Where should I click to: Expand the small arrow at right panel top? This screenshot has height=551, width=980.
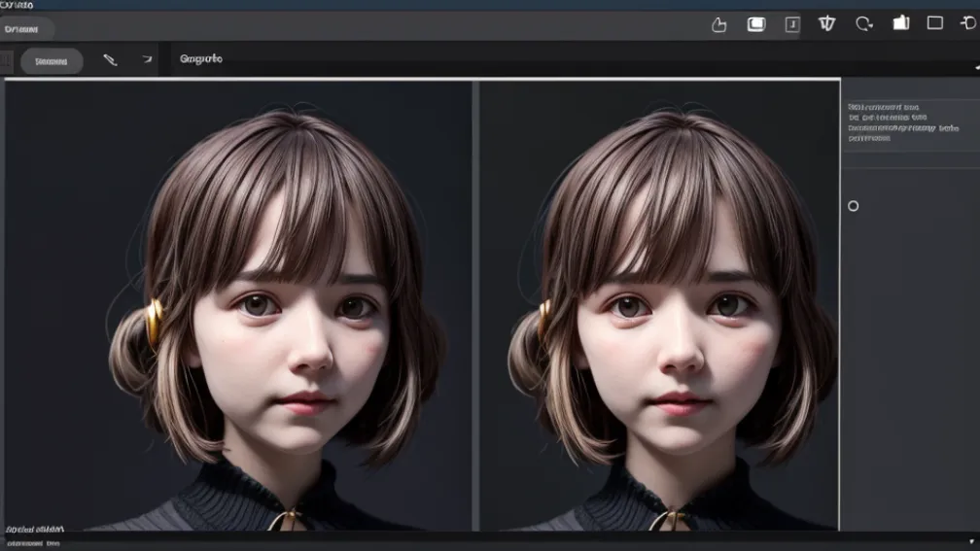point(976,66)
